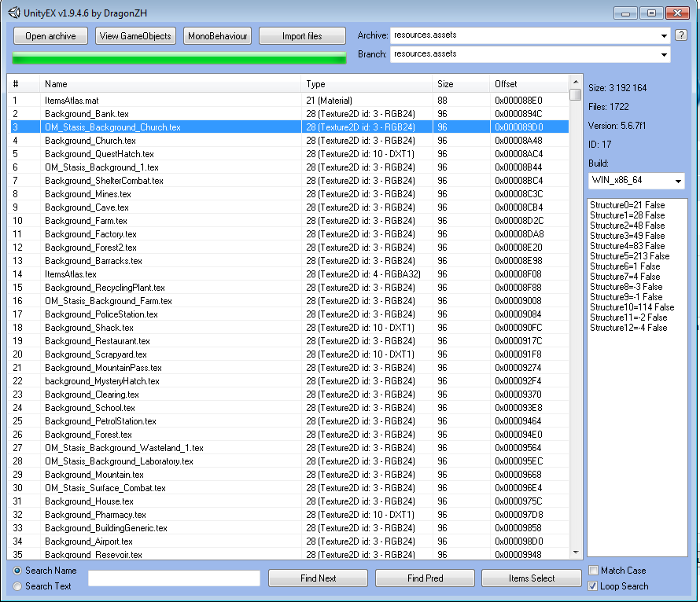Select the Search Name radio button
Image resolution: width=700 pixels, height=602 pixels.
(x=18, y=571)
